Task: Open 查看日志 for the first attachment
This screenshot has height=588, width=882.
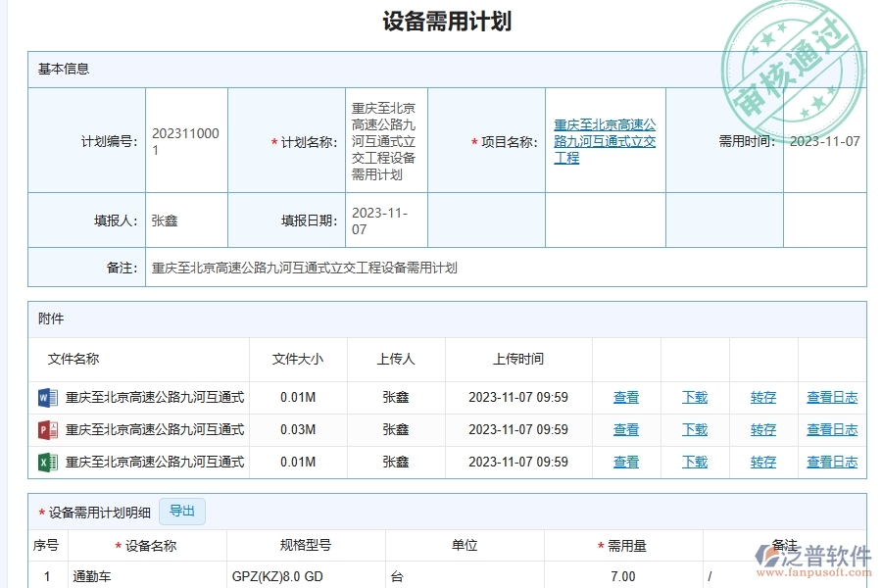Action: click(x=831, y=397)
